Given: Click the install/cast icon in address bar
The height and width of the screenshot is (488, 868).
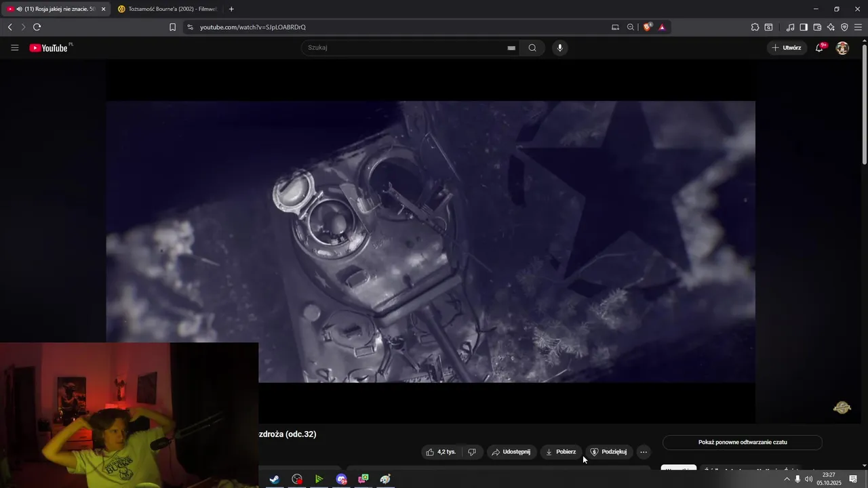Looking at the screenshot, I should coord(615,27).
